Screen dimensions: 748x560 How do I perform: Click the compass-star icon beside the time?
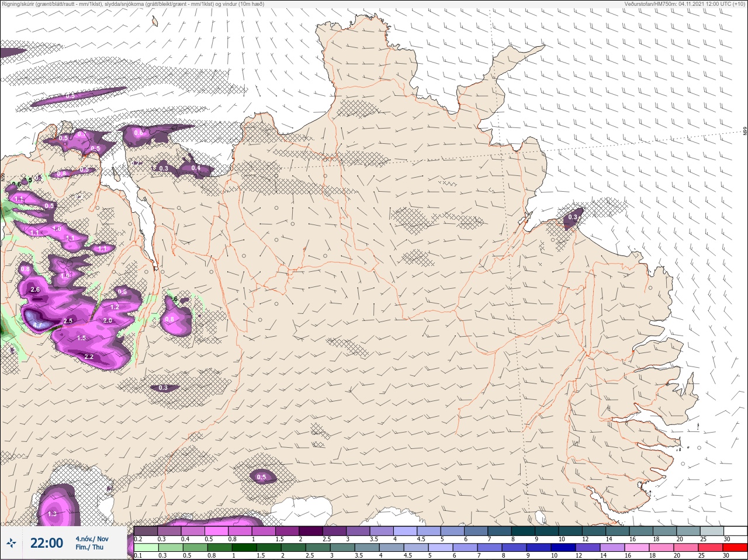click(x=11, y=543)
